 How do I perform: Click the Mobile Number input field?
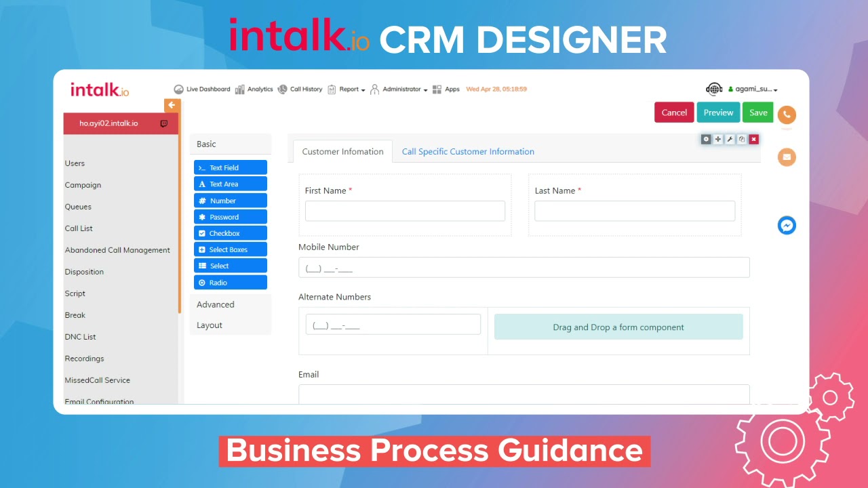[524, 268]
